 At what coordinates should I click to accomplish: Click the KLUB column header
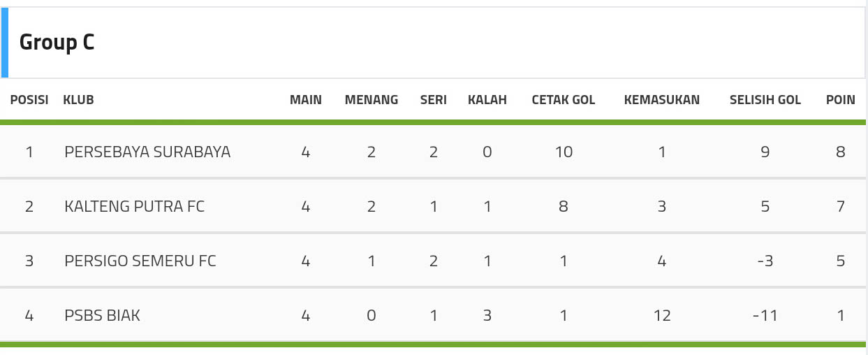78,100
